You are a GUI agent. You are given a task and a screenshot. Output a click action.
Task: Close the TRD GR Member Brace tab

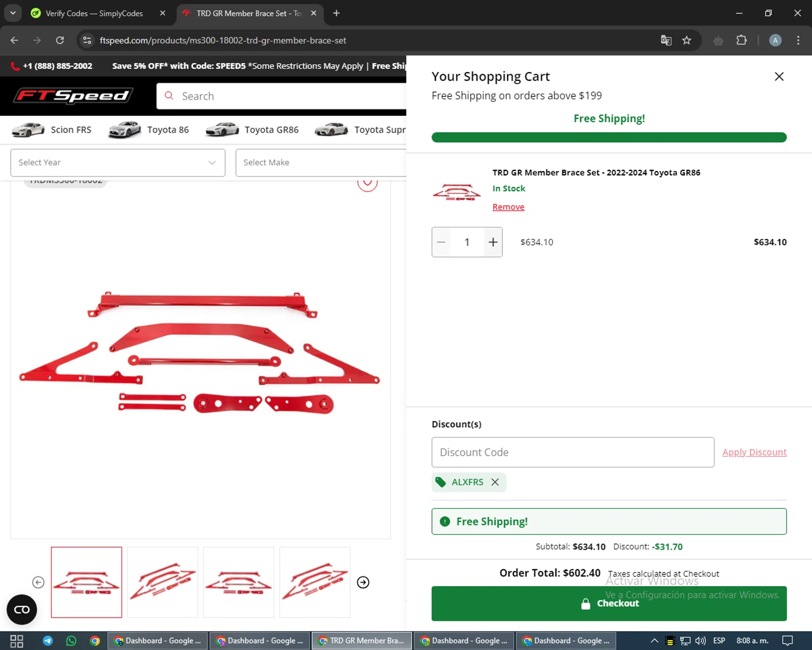pos(313,13)
